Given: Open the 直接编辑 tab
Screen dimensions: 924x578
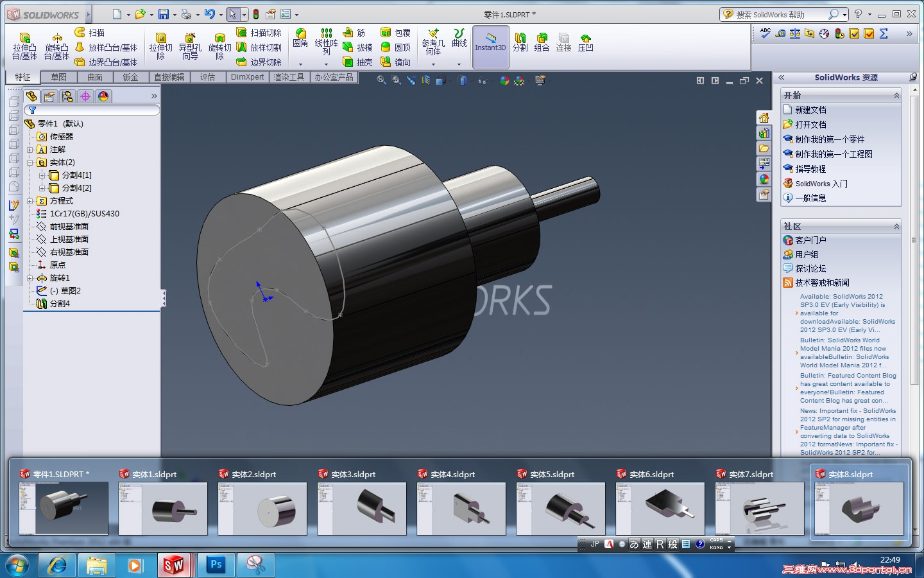Looking at the screenshot, I should click(169, 77).
